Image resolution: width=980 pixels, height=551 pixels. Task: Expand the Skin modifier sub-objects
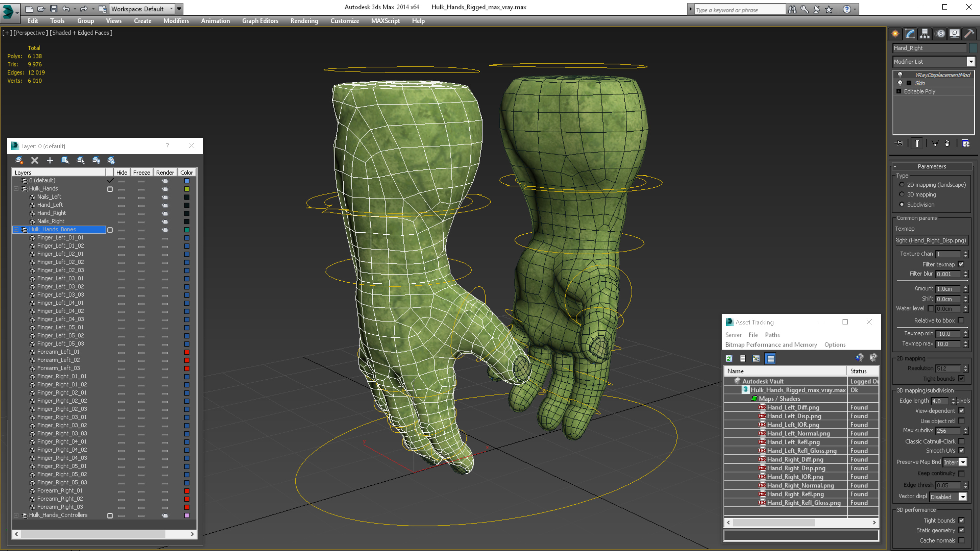(x=909, y=83)
